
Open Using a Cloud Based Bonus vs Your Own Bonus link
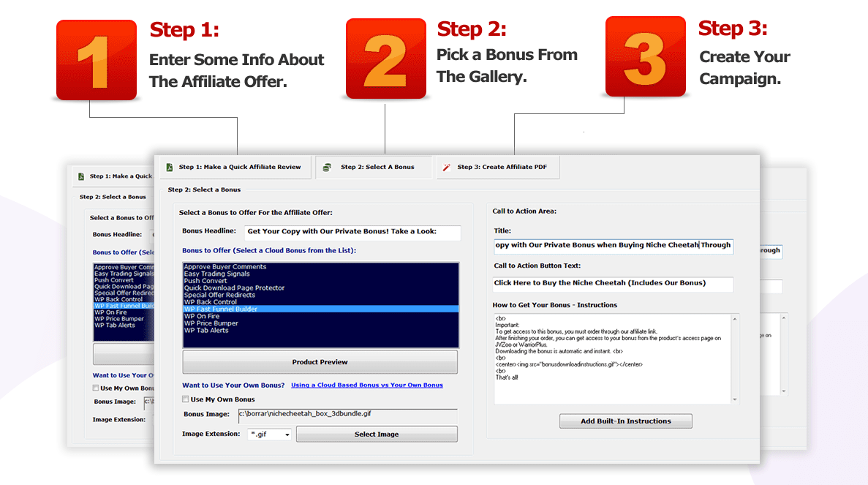(367, 386)
